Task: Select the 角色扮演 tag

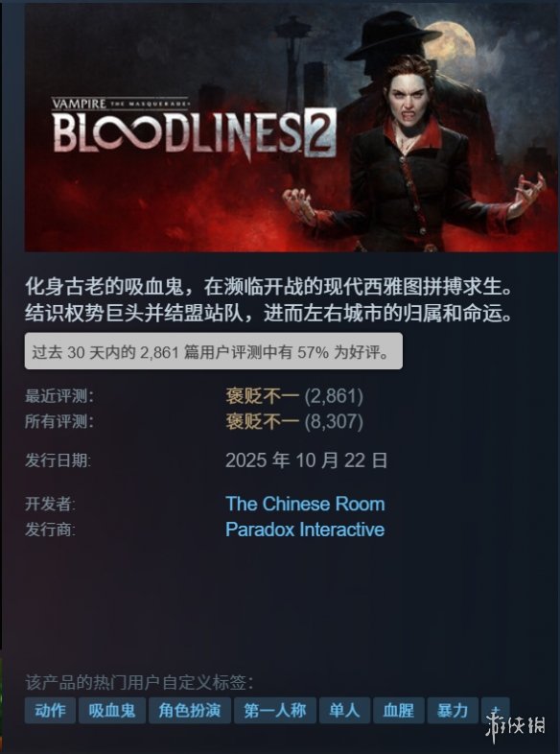Action: (190, 710)
